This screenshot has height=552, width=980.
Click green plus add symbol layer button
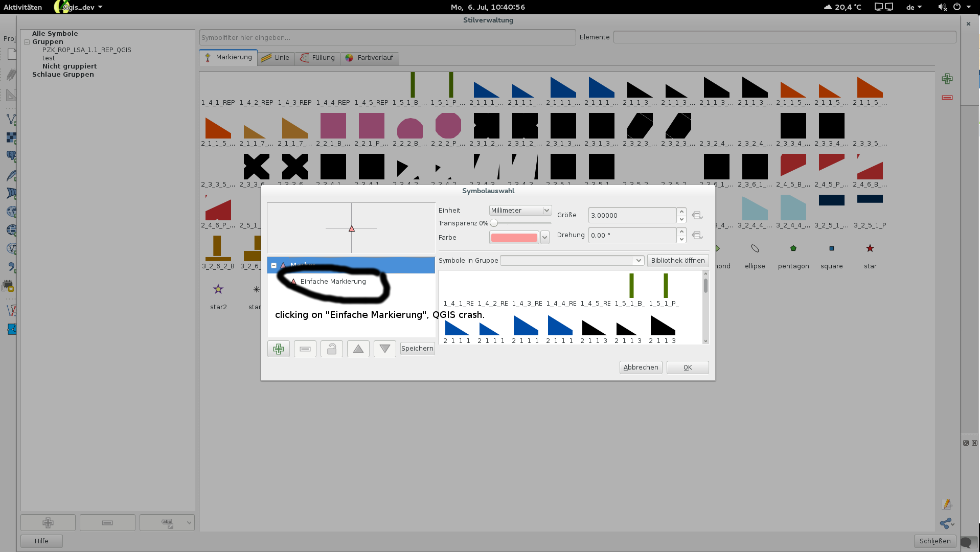coord(278,349)
